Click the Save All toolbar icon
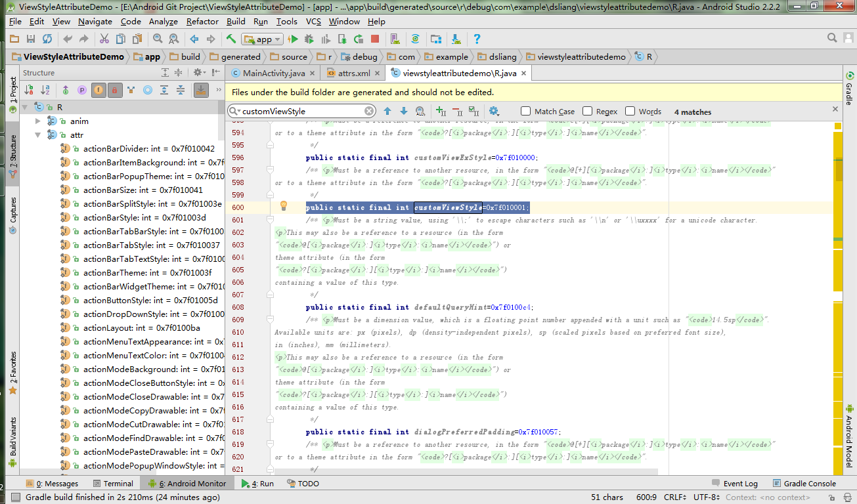 (30, 39)
